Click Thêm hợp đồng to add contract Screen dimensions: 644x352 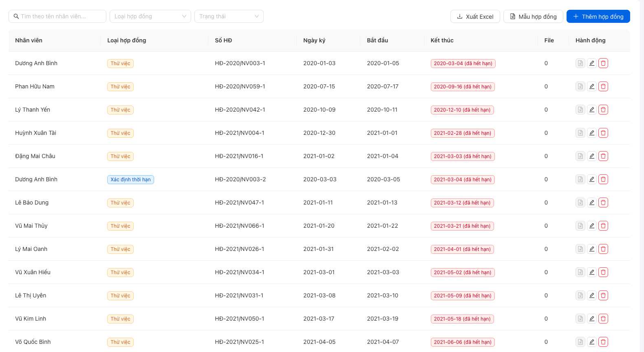[x=598, y=16]
